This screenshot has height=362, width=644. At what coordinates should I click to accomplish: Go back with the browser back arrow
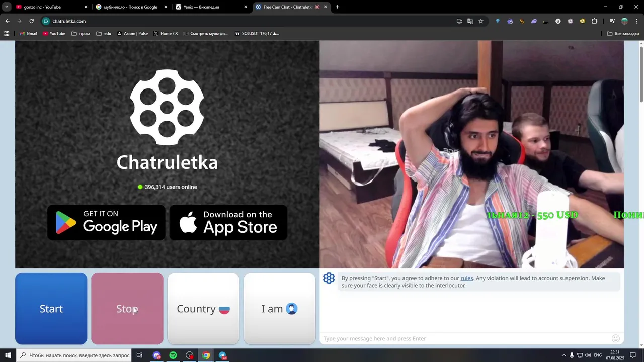[x=7, y=21]
